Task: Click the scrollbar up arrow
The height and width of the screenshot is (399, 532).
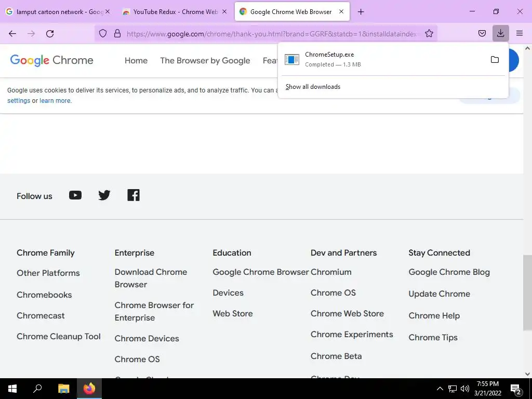Action: click(527, 48)
